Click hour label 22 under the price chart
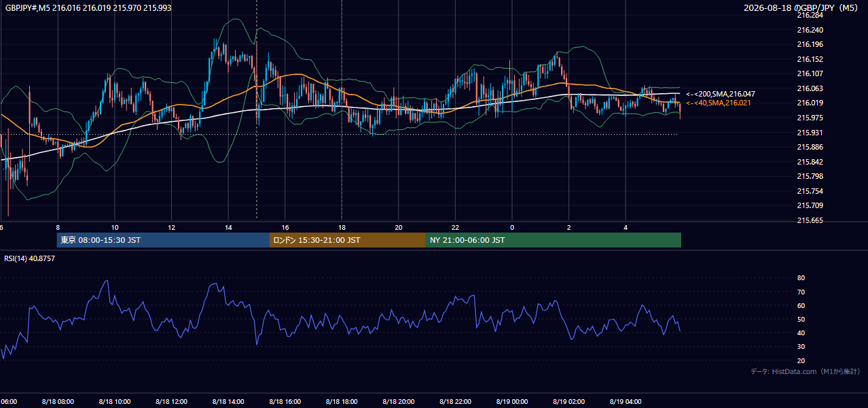868x408 pixels. [x=455, y=228]
